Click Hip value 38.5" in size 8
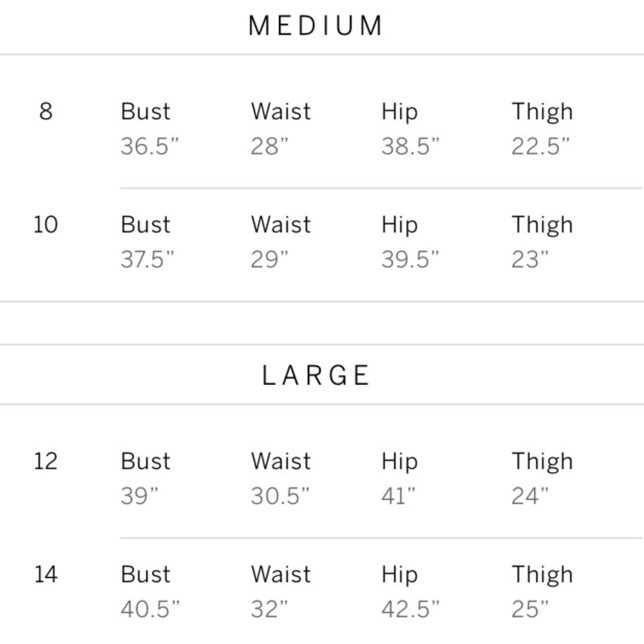Screen dimensions: 644x644 [x=410, y=146]
